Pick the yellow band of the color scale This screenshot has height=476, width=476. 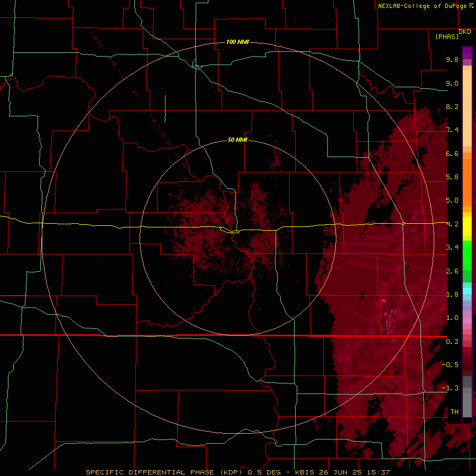coord(467,226)
